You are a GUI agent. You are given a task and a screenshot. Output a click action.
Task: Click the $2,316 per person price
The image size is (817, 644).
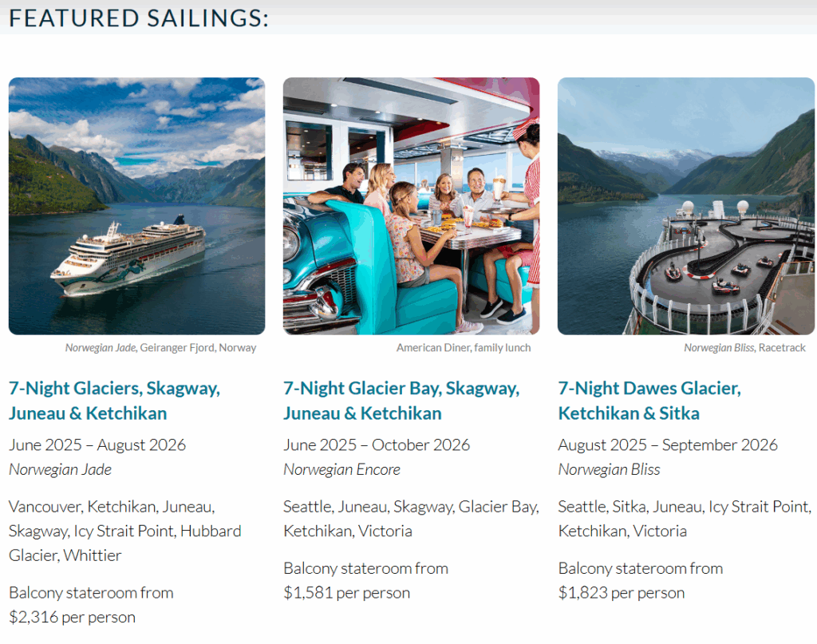coord(72,617)
